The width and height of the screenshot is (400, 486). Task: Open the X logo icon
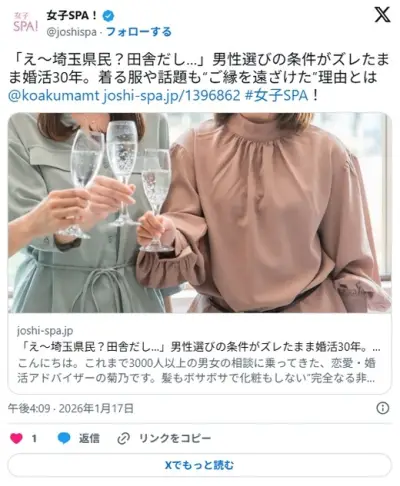coord(382,15)
